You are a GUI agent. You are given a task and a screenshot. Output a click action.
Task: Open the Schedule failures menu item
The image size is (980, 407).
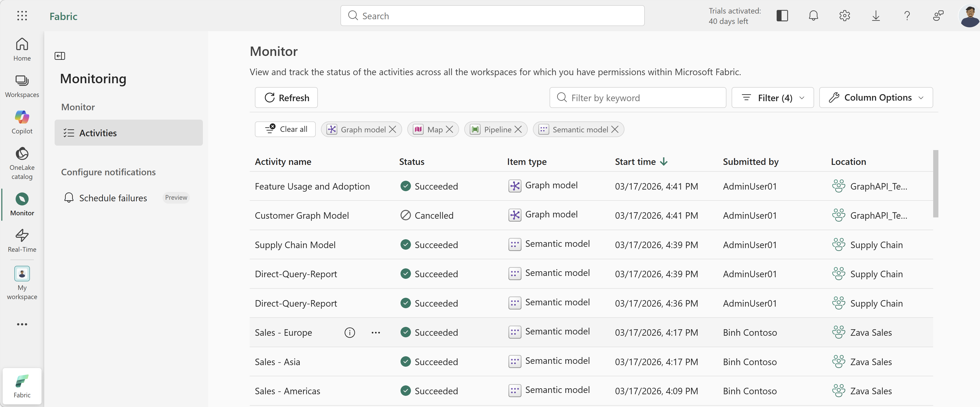pyautogui.click(x=113, y=198)
